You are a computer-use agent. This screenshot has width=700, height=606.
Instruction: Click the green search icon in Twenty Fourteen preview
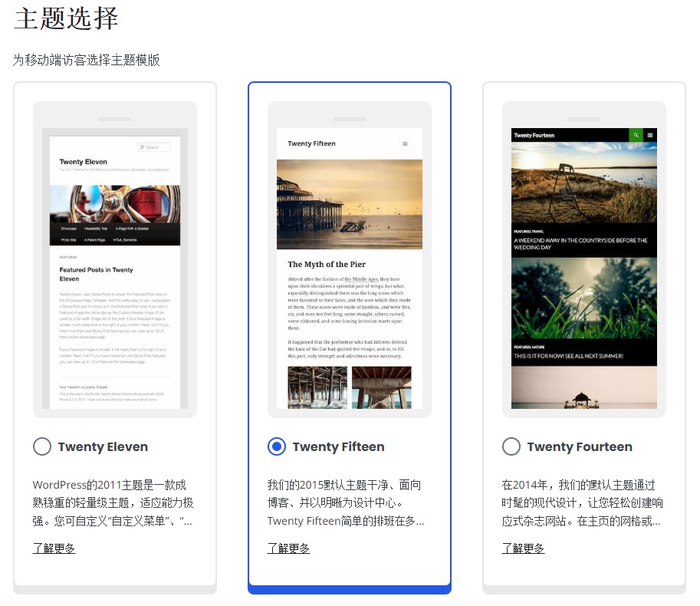click(636, 135)
